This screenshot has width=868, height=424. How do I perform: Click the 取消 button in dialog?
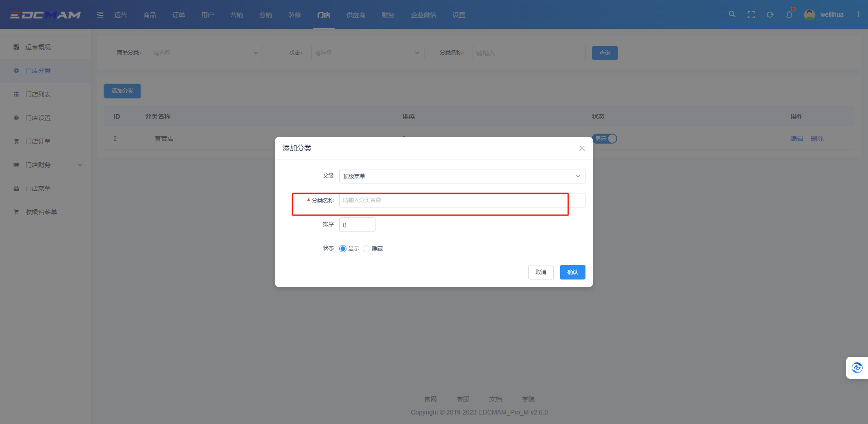tap(541, 272)
